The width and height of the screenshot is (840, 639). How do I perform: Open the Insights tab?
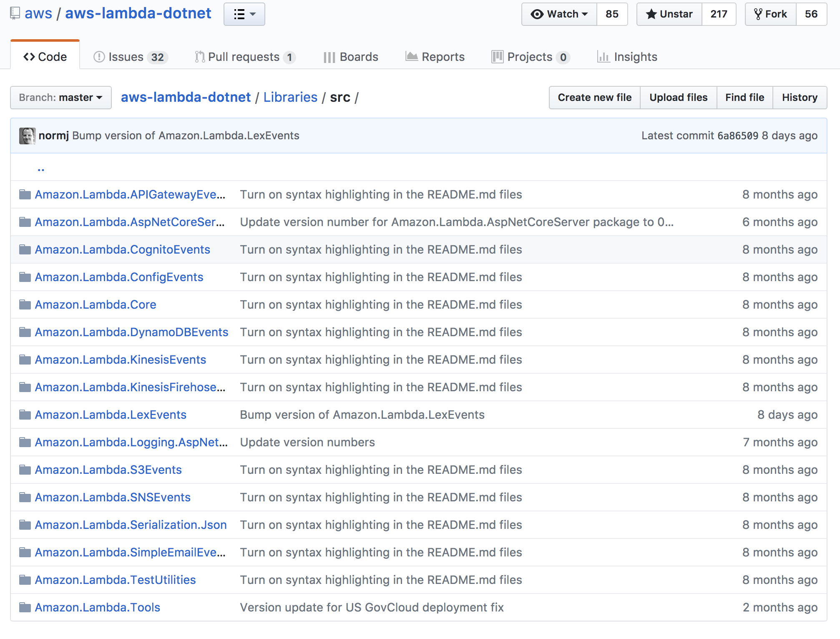(x=627, y=57)
